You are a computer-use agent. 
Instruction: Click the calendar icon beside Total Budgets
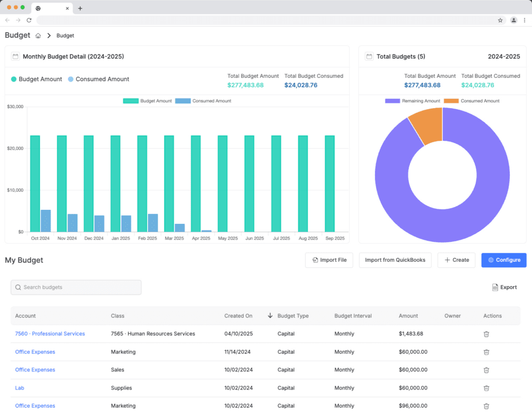point(369,57)
